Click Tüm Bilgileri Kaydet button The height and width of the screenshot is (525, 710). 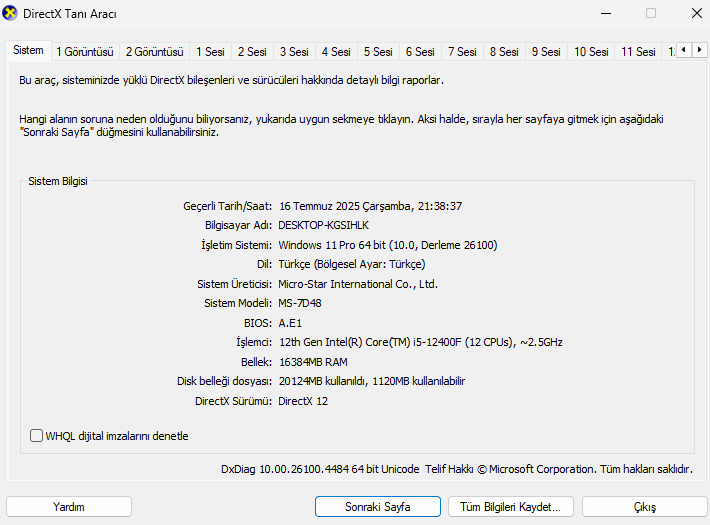[x=511, y=506]
